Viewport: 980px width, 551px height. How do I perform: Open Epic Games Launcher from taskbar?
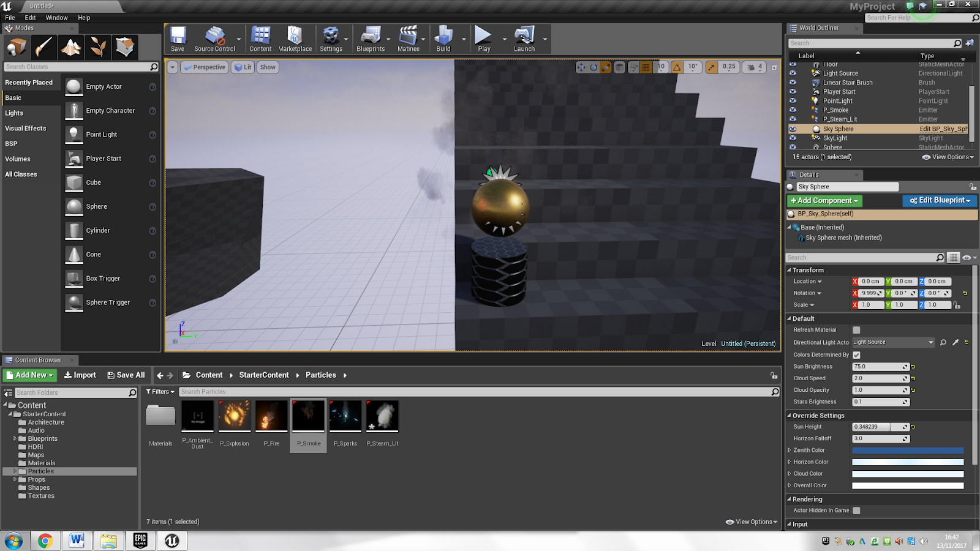click(x=140, y=541)
